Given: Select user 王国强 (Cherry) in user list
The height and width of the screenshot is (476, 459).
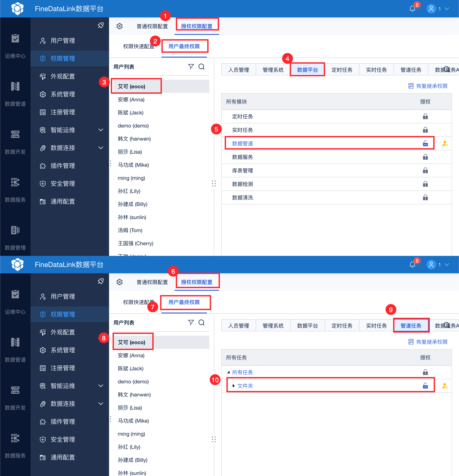Looking at the screenshot, I should pos(161,243).
